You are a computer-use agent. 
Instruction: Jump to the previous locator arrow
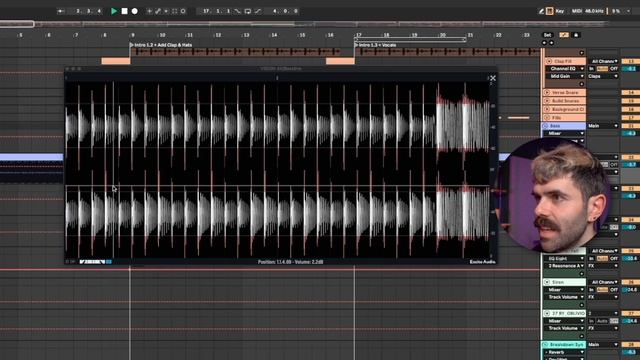tap(544, 42)
